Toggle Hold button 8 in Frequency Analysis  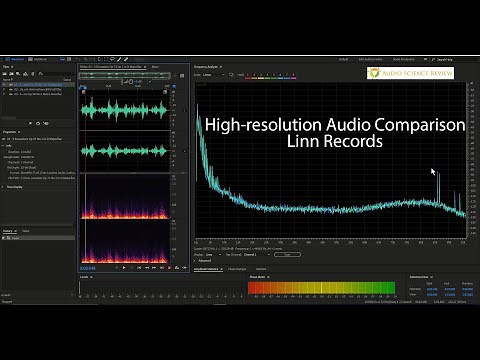pyautogui.click(x=293, y=76)
